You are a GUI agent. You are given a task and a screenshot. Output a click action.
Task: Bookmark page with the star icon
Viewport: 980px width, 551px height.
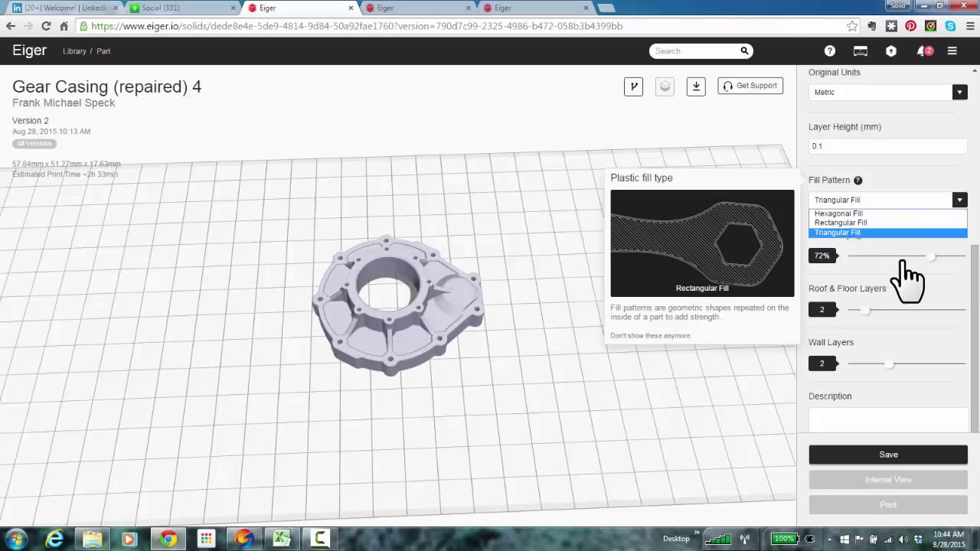point(852,26)
